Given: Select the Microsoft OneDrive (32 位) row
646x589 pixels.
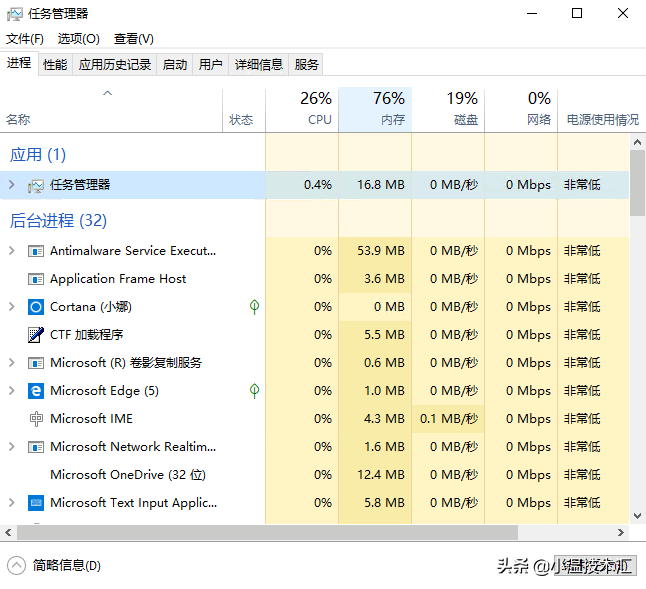Looking at the screenshot, I should click(315, 474).
